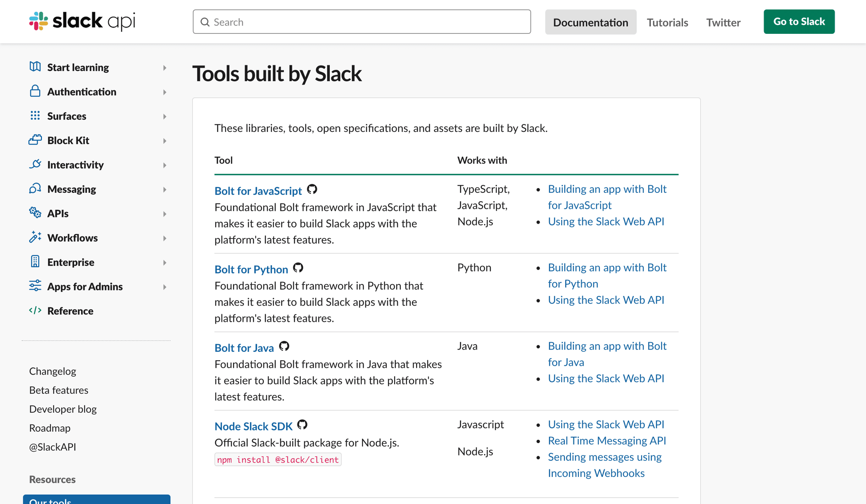Open the Changelog page
This screenshot has height=504, width=866.
[52, 371]
